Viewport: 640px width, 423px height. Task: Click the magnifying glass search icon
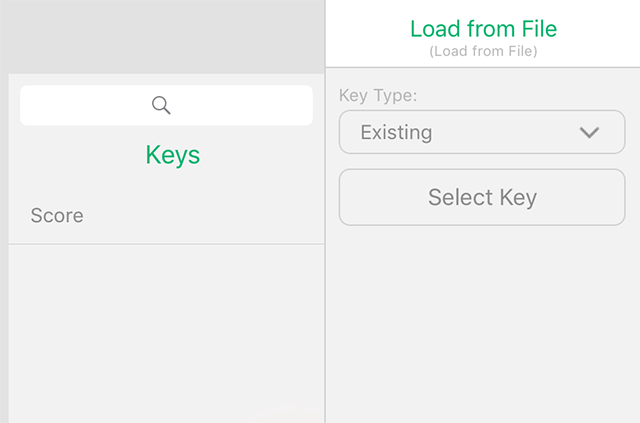[161, 105]
